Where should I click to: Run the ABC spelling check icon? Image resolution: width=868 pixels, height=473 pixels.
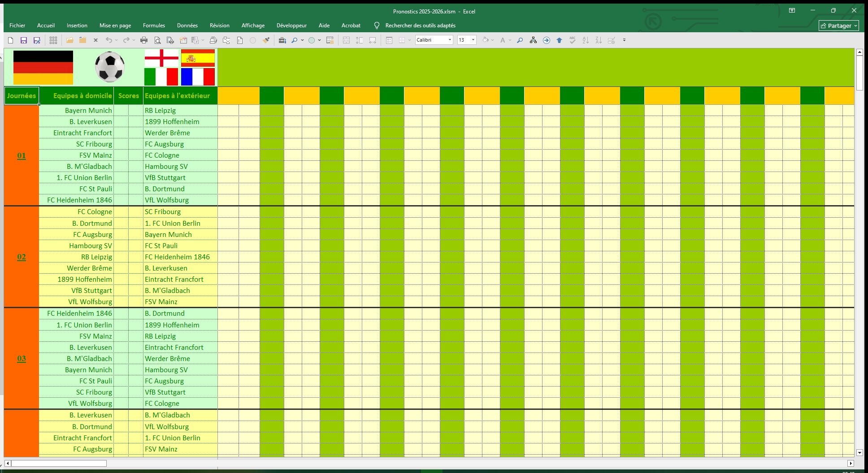click(x=573, y=40)
